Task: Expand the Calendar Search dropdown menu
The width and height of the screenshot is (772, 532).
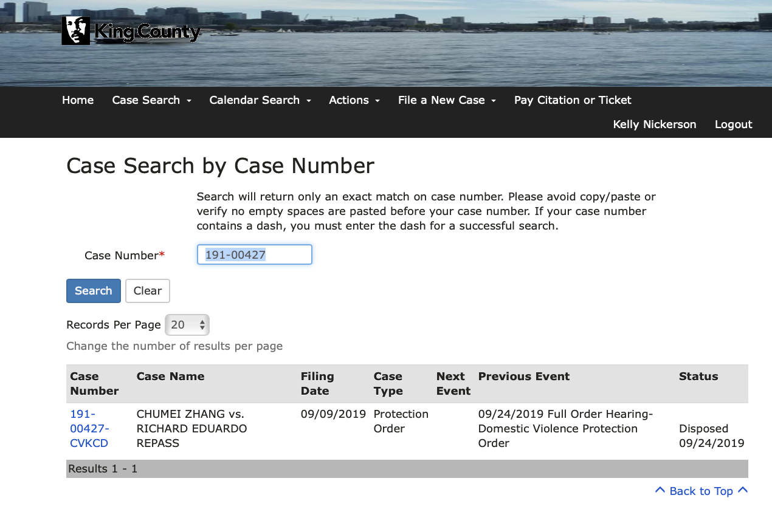Action: pyautogui.click(x=260, y=100)
